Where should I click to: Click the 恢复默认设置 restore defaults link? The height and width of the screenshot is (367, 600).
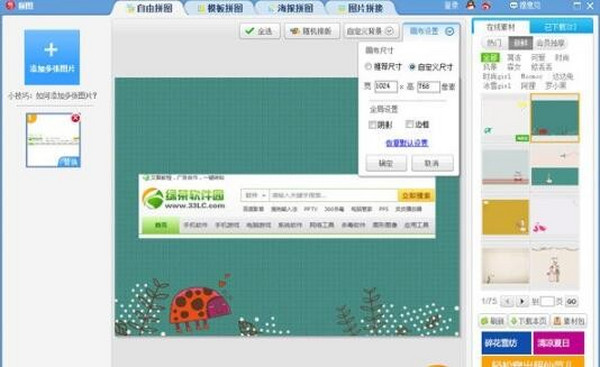click(407, 143)
